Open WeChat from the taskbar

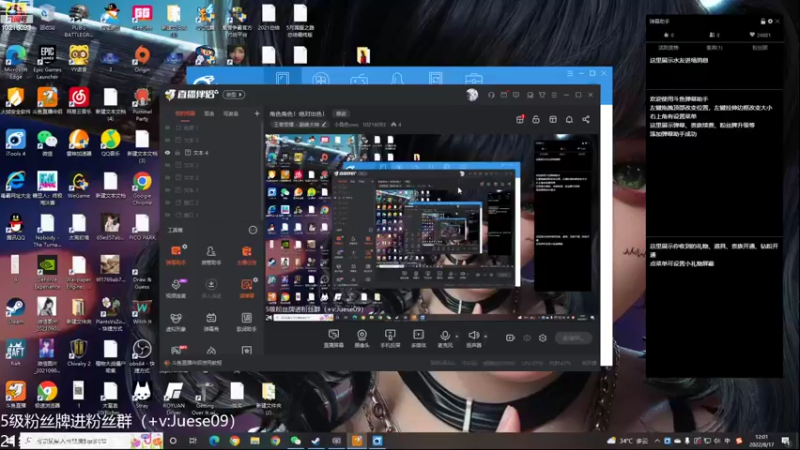point(295,441)
